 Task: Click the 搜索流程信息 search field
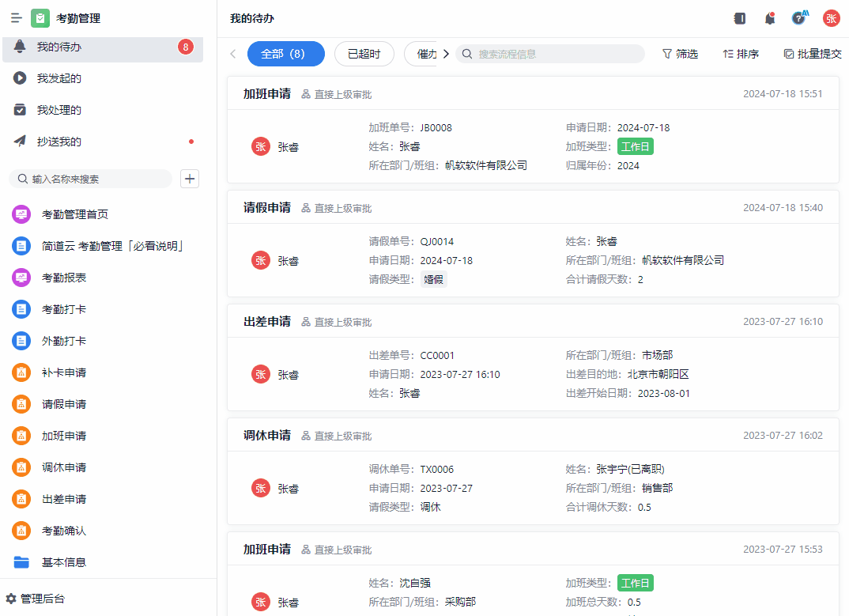point(550,54)
